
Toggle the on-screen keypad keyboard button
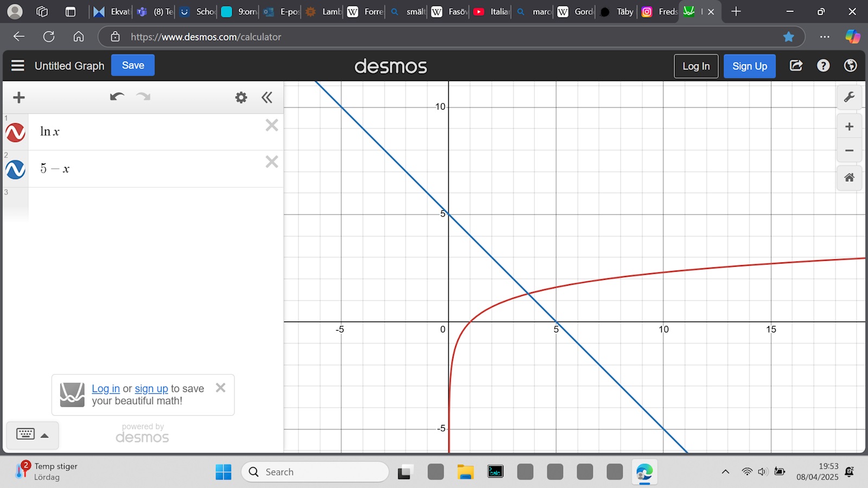[25, 434]
